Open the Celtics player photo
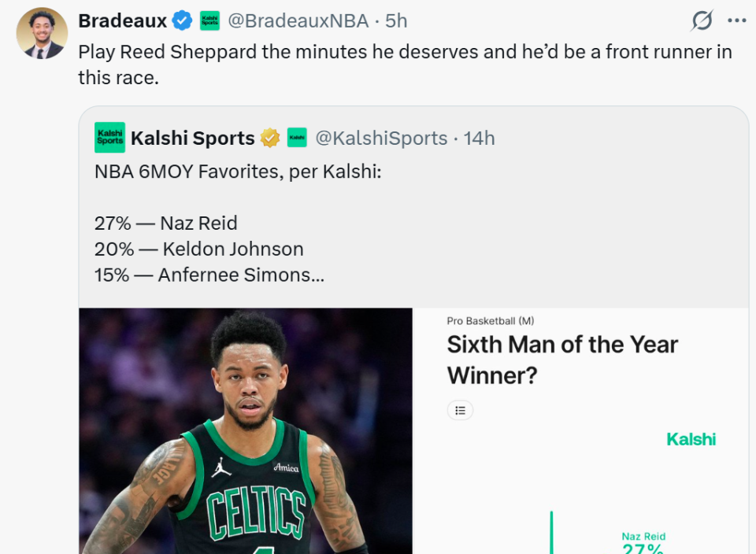The width and height of the screenshot is (756, 554). click(x=246, y=430)
